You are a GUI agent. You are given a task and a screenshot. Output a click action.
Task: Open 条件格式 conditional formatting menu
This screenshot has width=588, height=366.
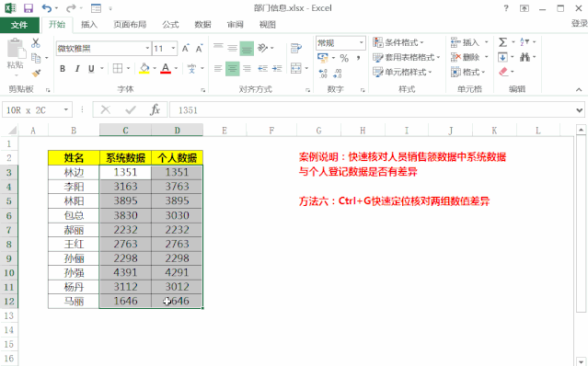coord(398,42)
